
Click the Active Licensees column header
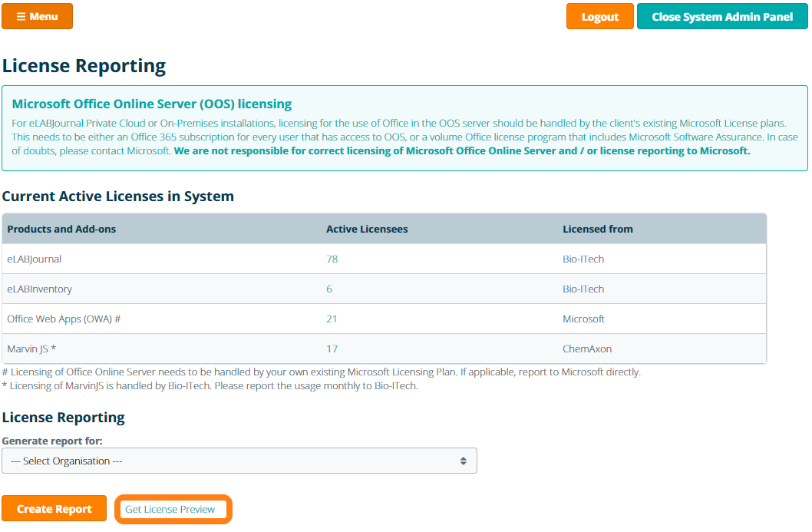[367, 229]
